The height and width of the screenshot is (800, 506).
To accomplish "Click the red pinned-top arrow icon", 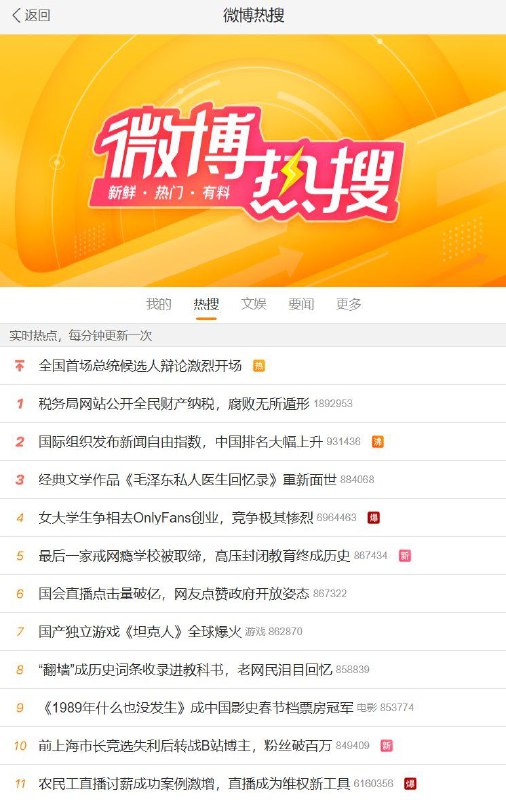I will point(19,365).
